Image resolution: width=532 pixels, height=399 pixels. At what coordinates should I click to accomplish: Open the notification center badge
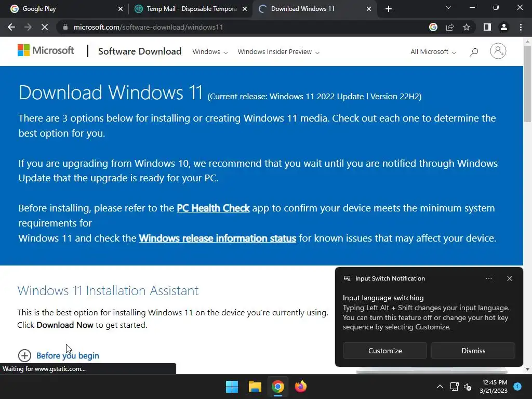point(517,387)
